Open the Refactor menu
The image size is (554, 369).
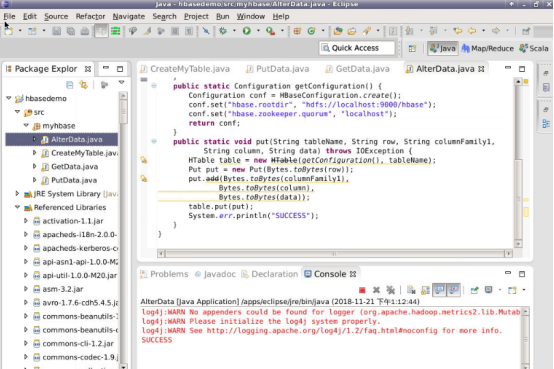click(90, 17)
